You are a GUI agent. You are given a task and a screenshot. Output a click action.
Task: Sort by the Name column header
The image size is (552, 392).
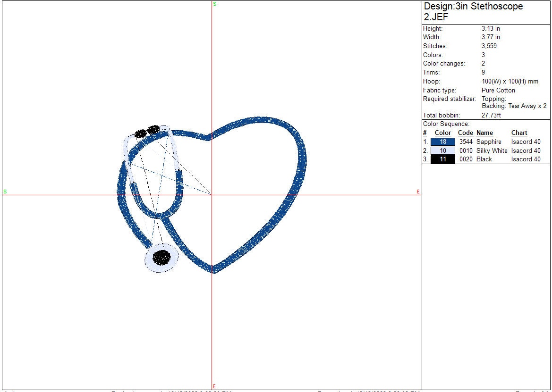click(484, 133)
